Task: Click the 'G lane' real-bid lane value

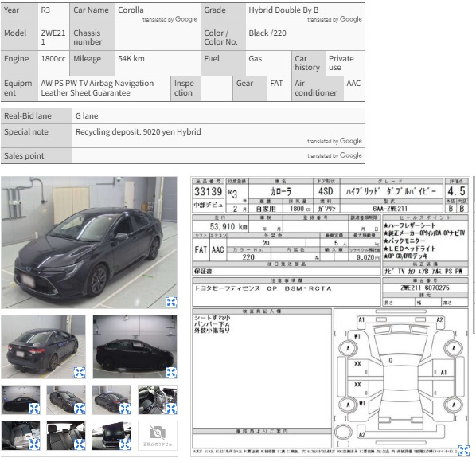Action: [x=87, y=116]
